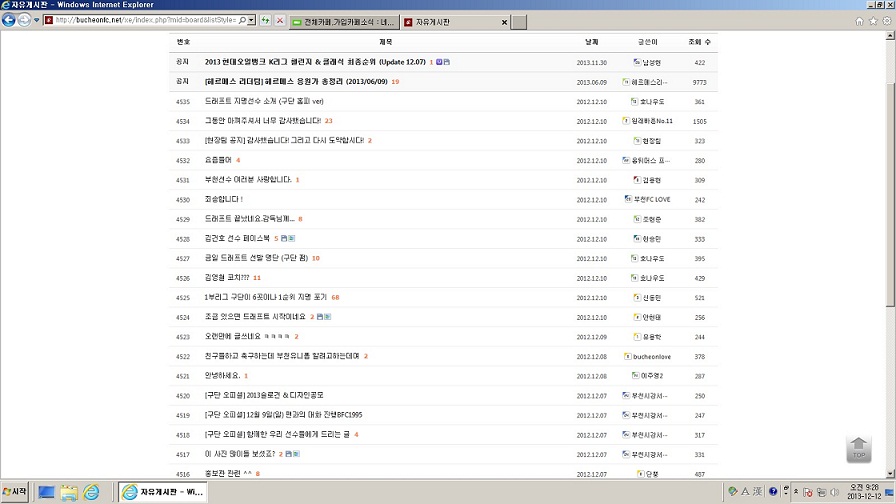Click the 조회 수 column header
The image size is (896, 504).
pyautogui.click(x=699, y=42)
